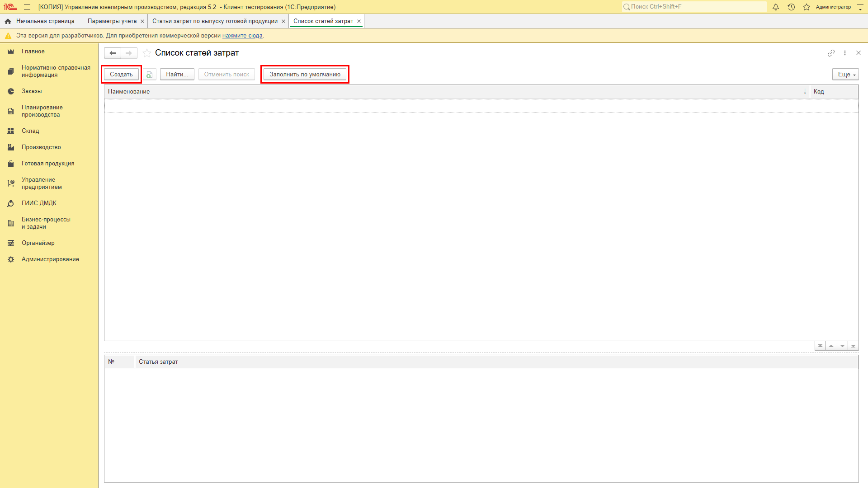Click the Главное crown icon
Screen dimensions: 868x488
(11, 52)
